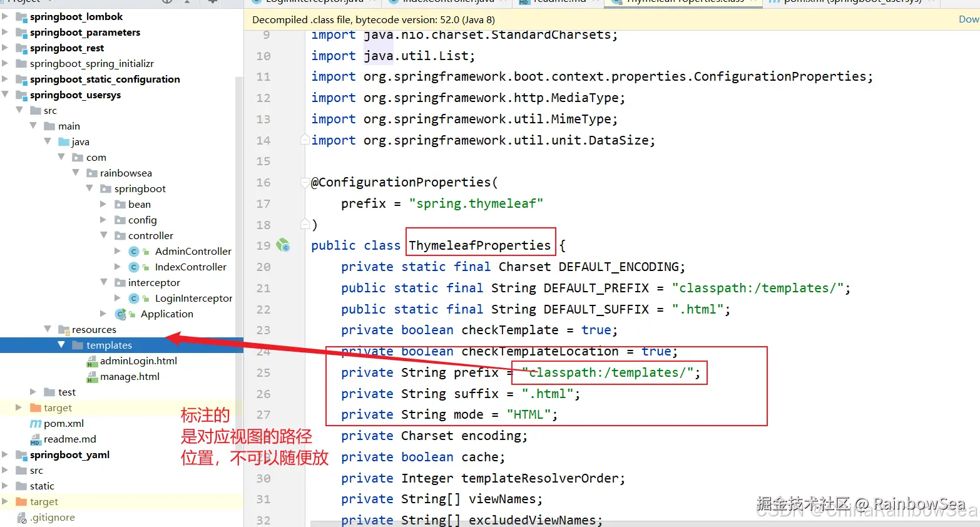Click the ThymeleafProperties class name in code
980x527 pixels.
[x=480, y=245]
